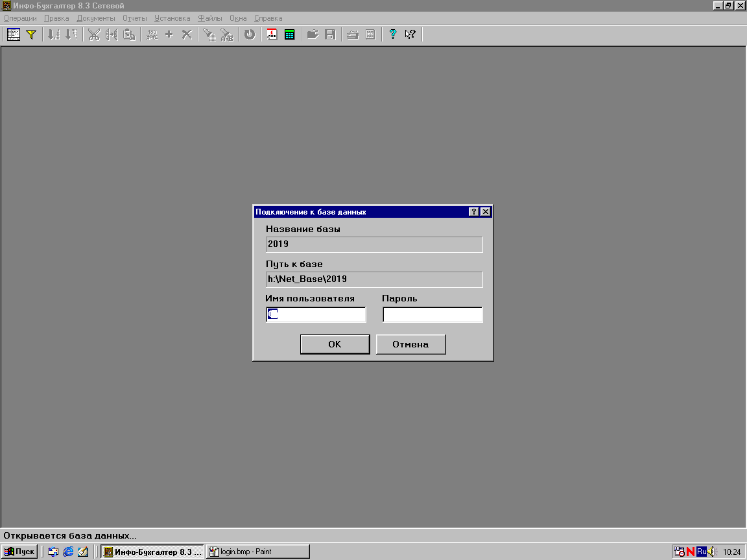Open the Пуск start menu
Viewport: 747px width, 560px height.
pyautogui.click(x=19, y=552)
